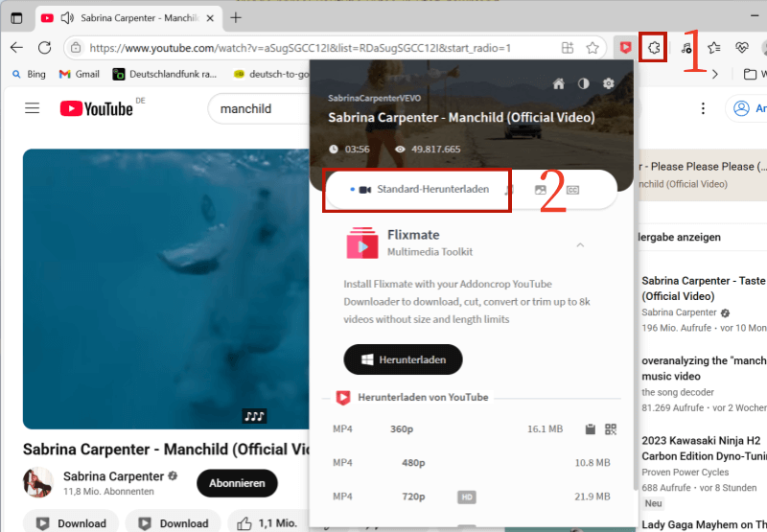View site information lock icon
The width and height of the screenshot is (767, 532).
pos(76,48)
